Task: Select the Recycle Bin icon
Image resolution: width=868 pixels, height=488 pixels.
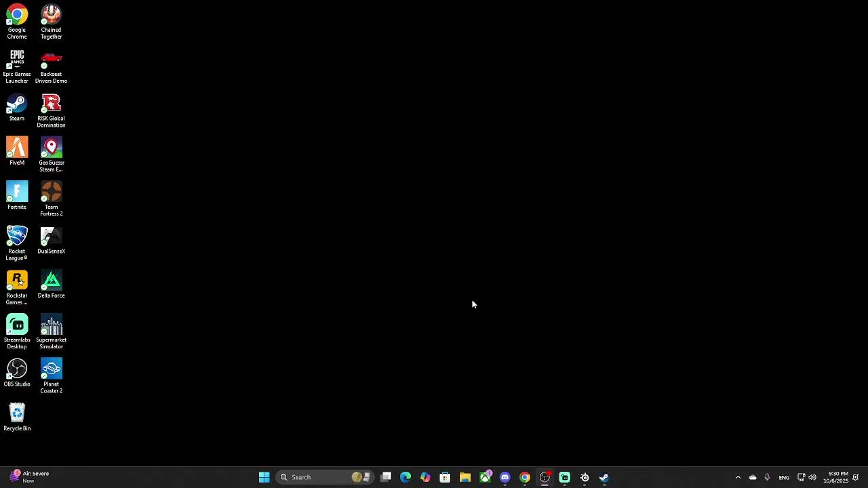Action: pyautogui.click(x=17, y=417)
